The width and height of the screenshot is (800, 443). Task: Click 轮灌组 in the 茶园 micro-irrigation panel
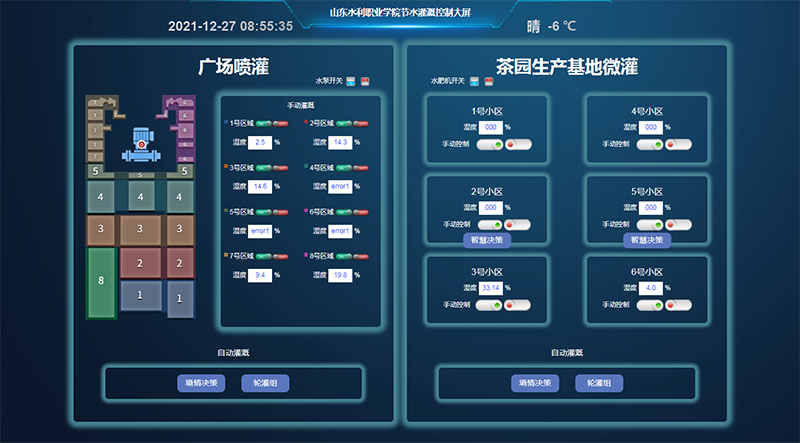click(599, 383)
